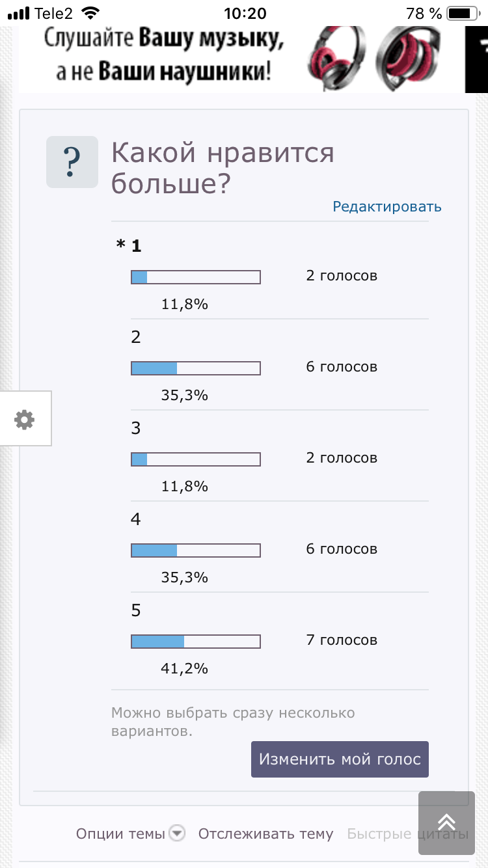Select poll option 1 label
The height and width of the screenshot is (868, 488).
(x=136, y=246)
